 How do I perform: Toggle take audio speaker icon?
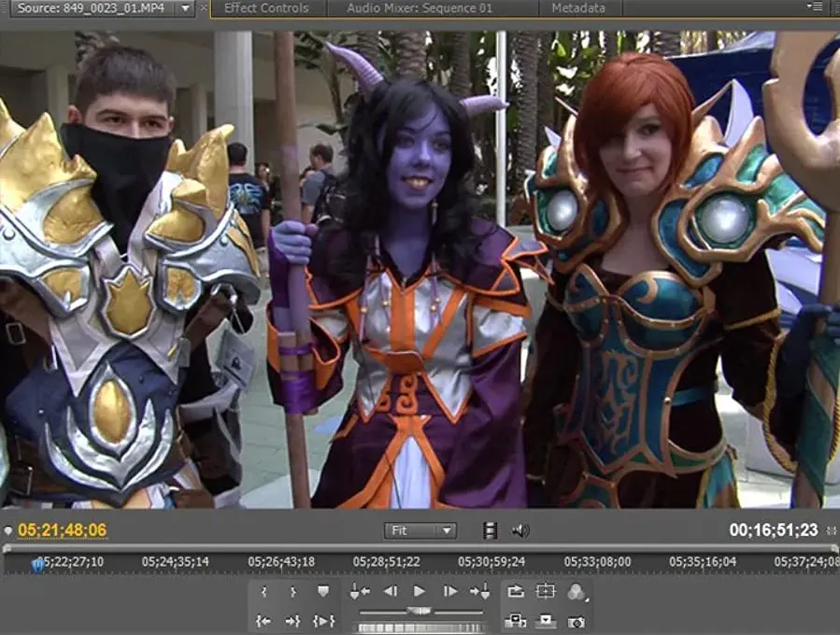(x=520, y=530)
